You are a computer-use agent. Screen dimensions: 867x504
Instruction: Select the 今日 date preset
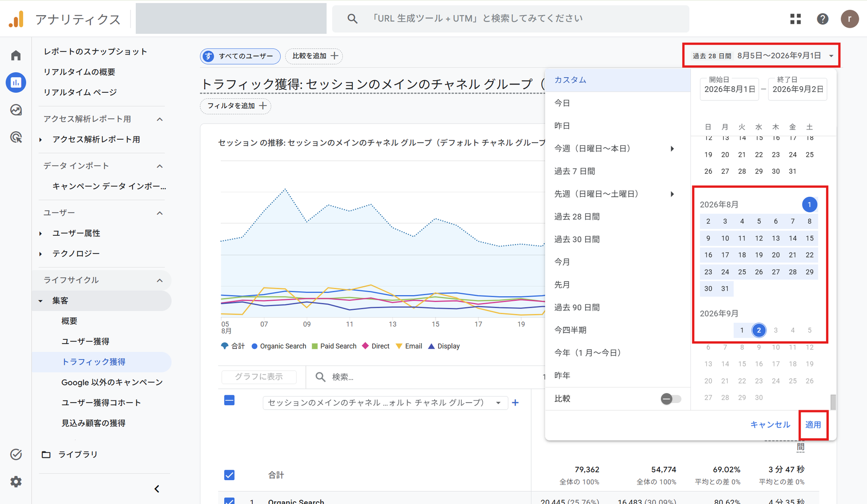tap(618, 103)
